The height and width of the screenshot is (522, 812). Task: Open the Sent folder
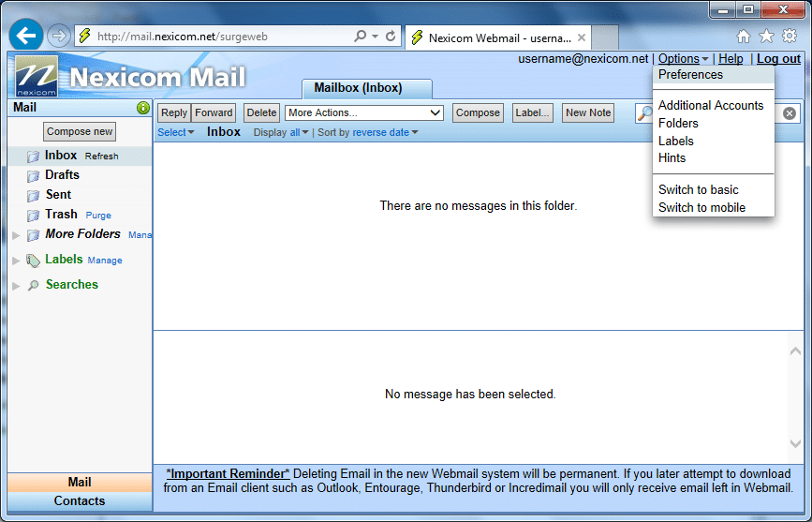[58, 194]
